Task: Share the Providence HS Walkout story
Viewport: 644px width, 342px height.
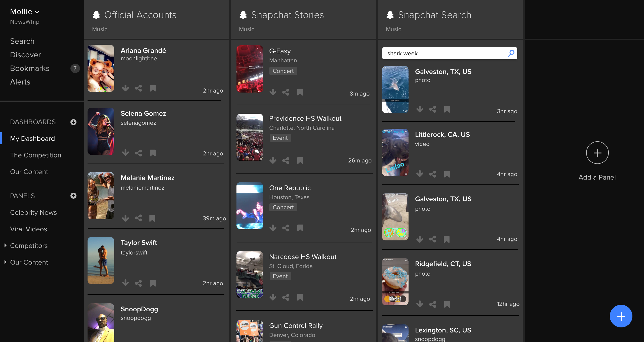Action: coord(286,161)
